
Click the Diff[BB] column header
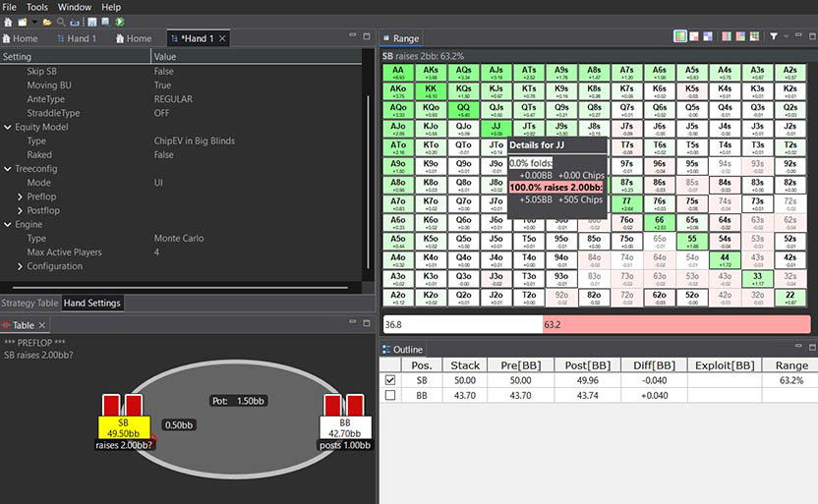click(x=654, y=365)
